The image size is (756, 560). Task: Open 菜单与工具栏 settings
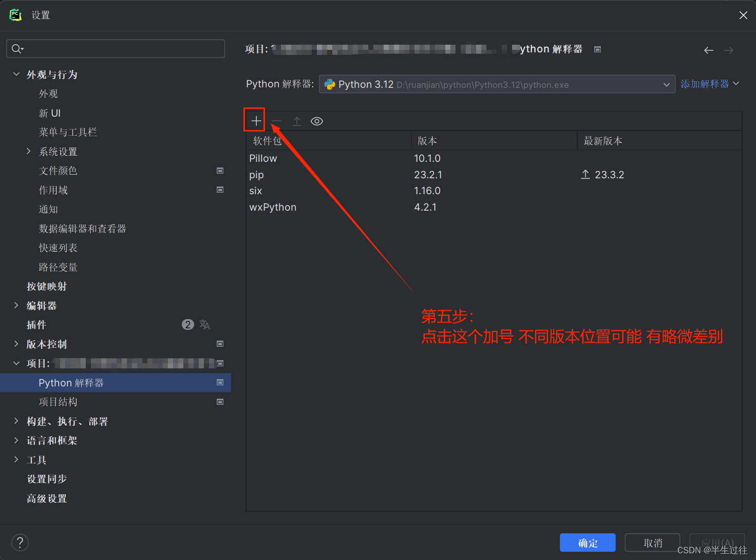68,132
